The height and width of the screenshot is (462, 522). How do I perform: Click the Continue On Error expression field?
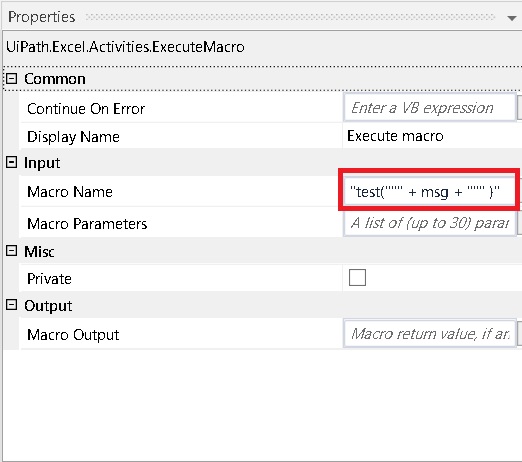[430, 107]
